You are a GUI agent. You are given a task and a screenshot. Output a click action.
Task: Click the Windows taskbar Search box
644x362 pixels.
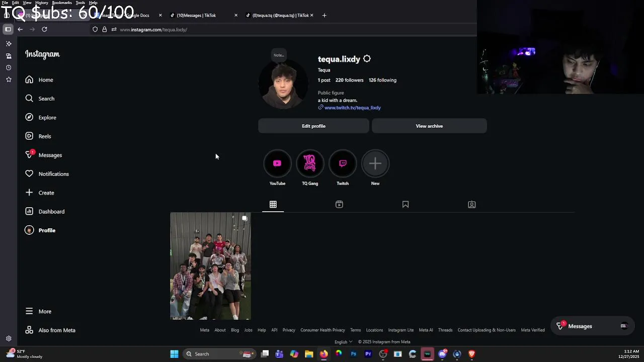pos(219,354)
